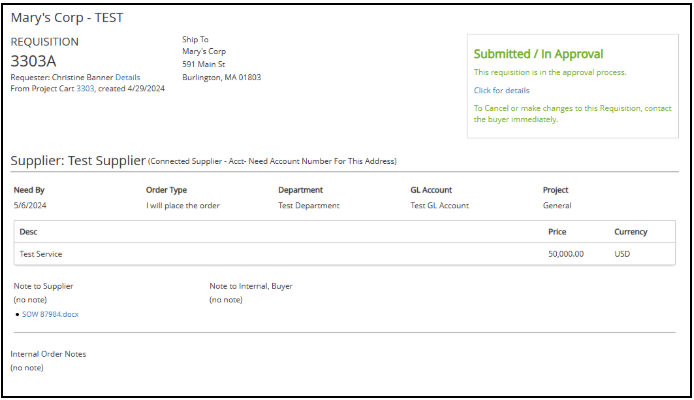Screen dimensions: 694x400
Task: Click the Mary's Corp - TEST title
Action: tap(67, 18)
